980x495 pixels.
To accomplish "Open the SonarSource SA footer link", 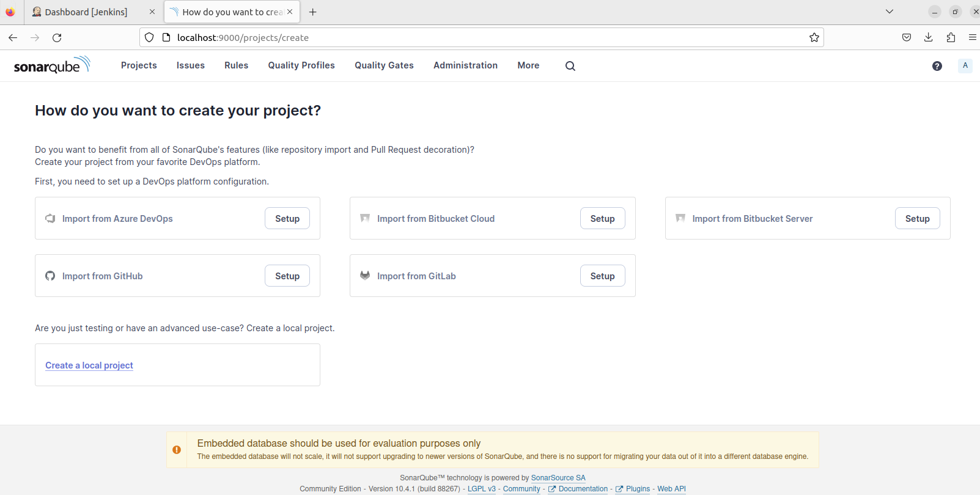I will coord(558,478).
